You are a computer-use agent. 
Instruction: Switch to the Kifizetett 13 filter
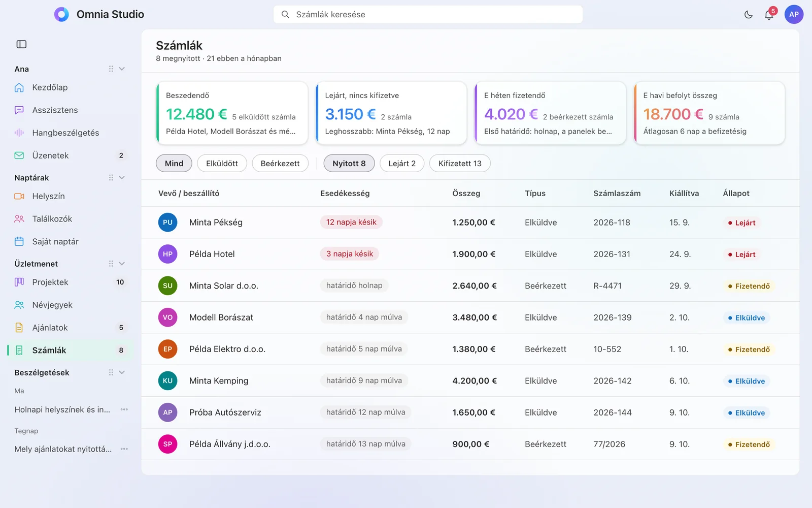pos(460,163)
